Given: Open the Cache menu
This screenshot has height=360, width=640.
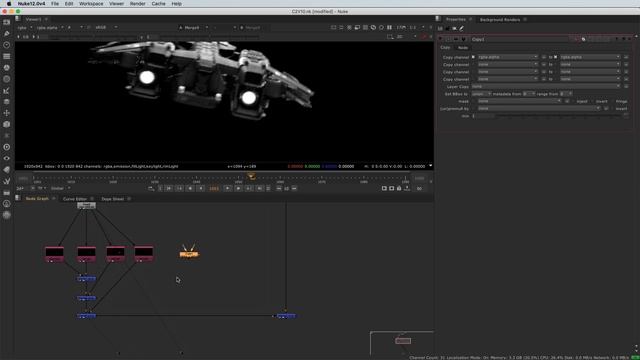Looking at the screenshot, I should (158, 4).
